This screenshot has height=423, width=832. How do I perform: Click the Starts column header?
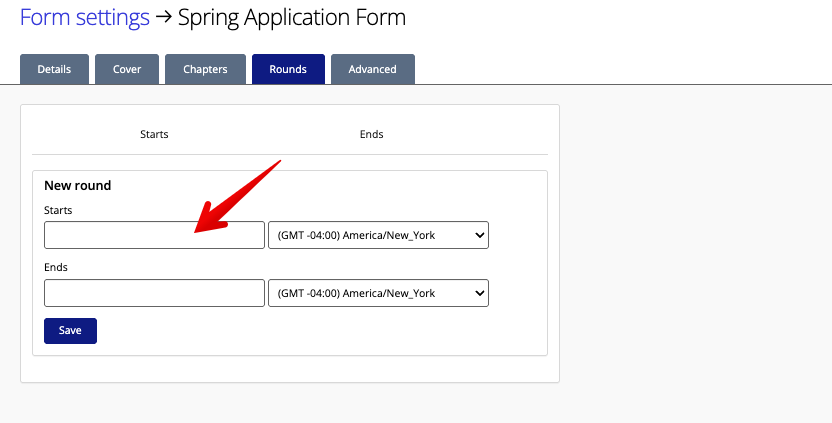154,134
